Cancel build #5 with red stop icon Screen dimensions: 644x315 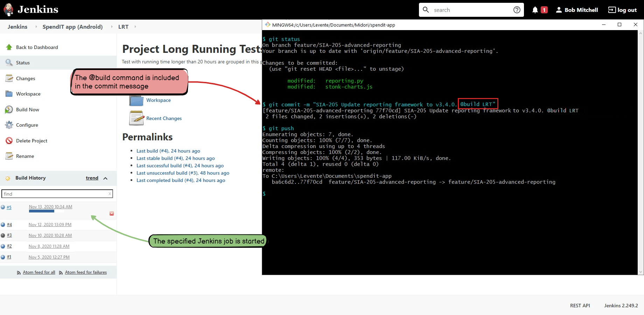point(112,213)
